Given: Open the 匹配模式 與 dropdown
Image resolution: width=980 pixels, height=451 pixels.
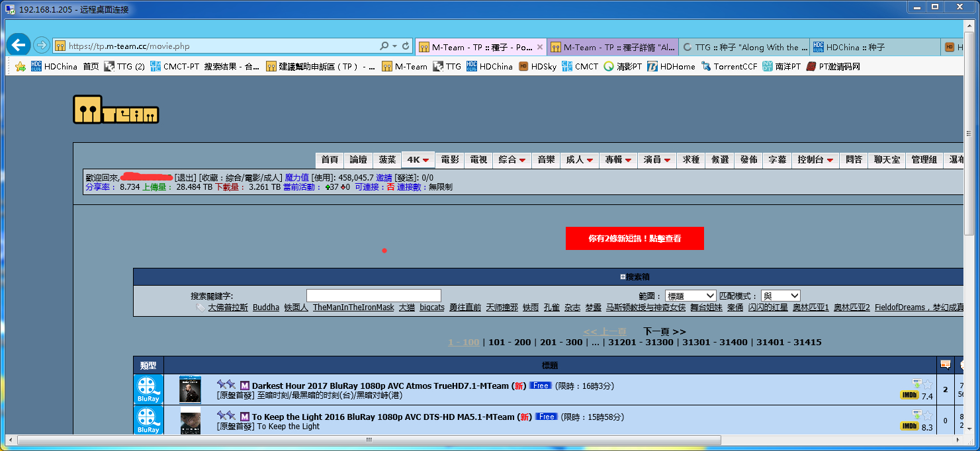Looking at the screenshot, I should pos(780,296).
